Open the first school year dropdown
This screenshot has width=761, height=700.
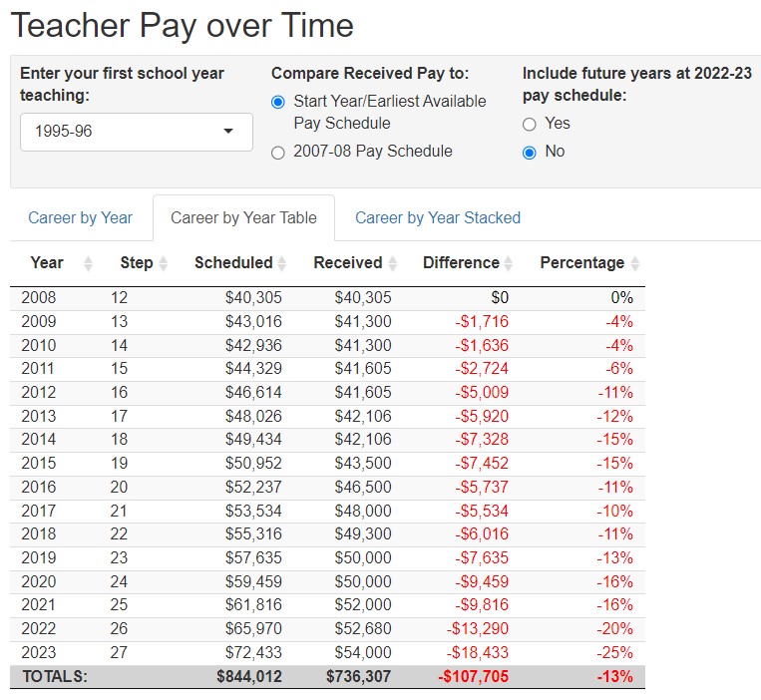pyautogui.click(x=136, y=132)
